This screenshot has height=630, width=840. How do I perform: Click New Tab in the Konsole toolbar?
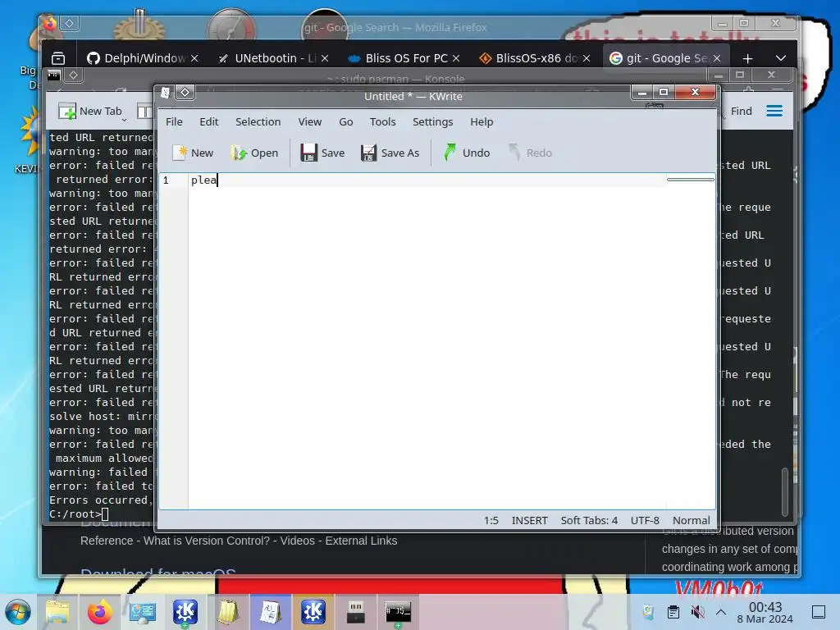[x=90, y=111]
